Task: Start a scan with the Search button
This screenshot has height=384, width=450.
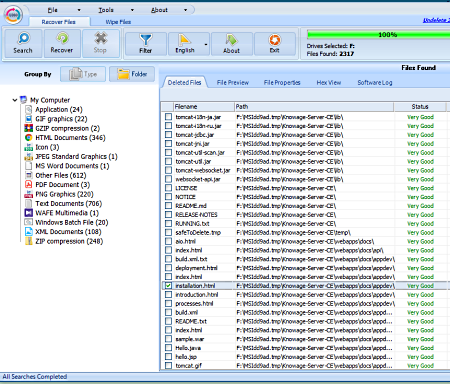Action: 23,43
